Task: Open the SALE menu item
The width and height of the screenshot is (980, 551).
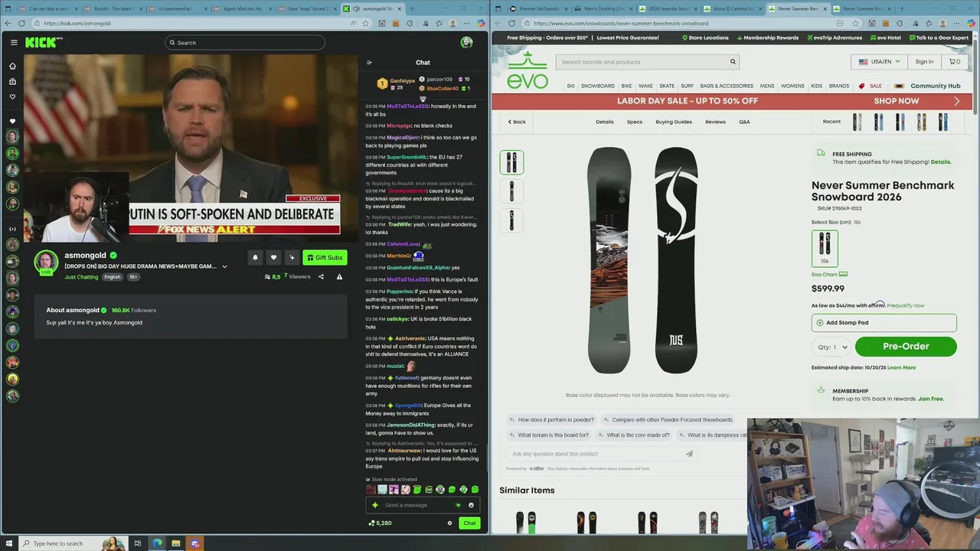Action: click(875, 86)
